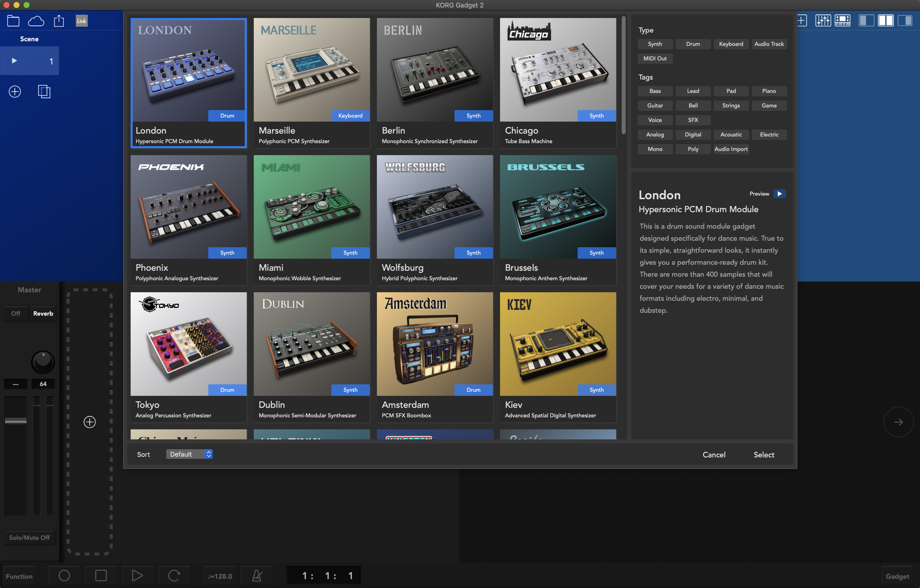Open the Function menu button

click(19, 576)
